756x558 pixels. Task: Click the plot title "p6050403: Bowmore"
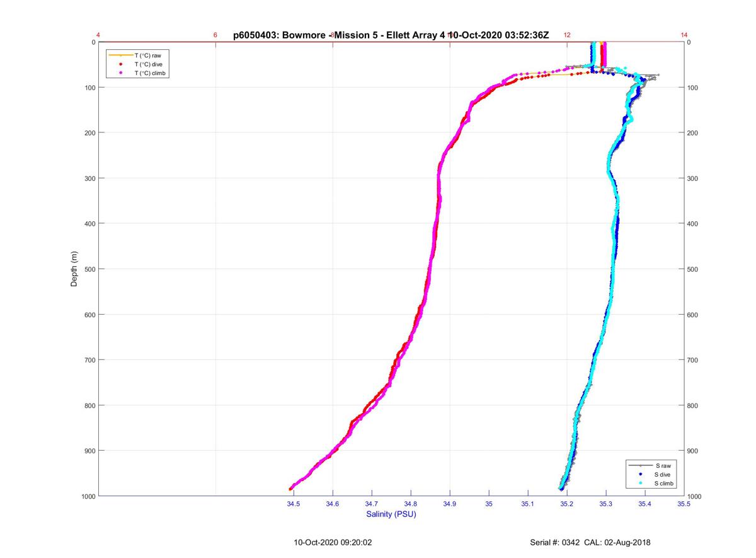280,35
